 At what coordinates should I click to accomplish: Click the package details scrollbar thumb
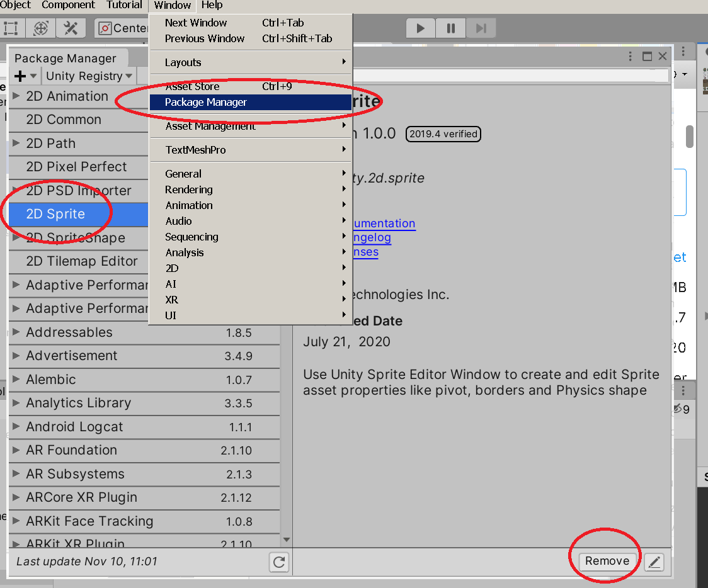click(x=690, y=136)
